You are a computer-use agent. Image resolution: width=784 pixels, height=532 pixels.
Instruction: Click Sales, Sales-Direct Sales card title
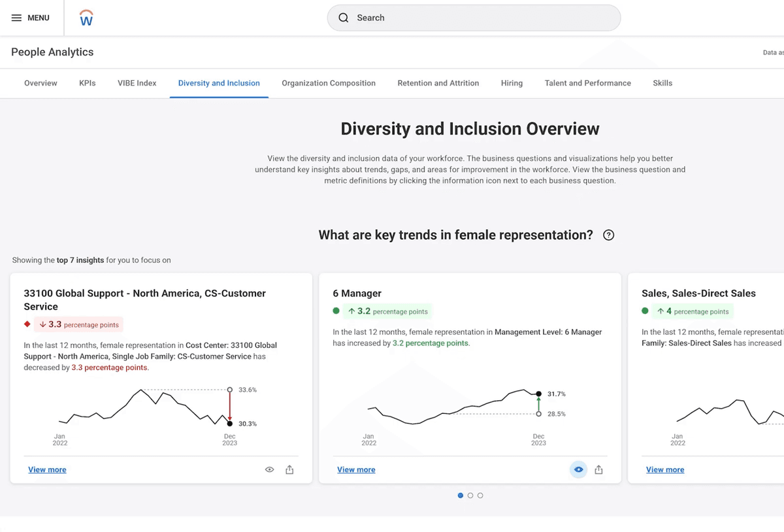pyautogui.click(x=698, y=293)
